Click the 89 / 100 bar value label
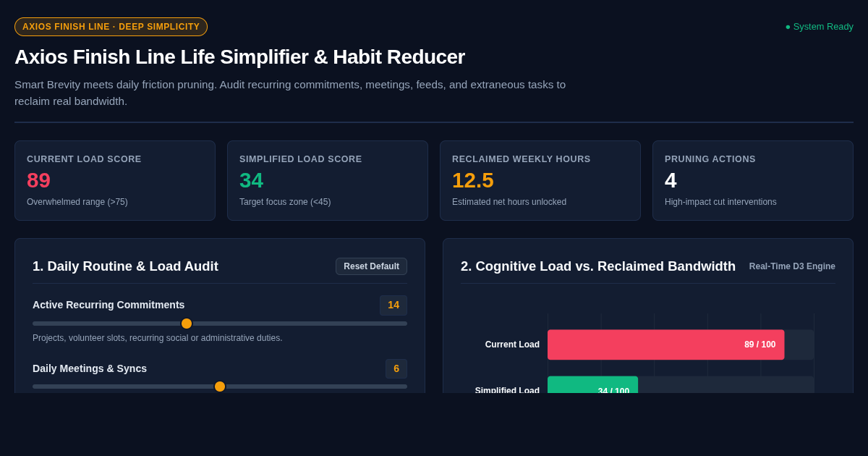The width and height of the screenshot is (868, 456). [759, 345]
